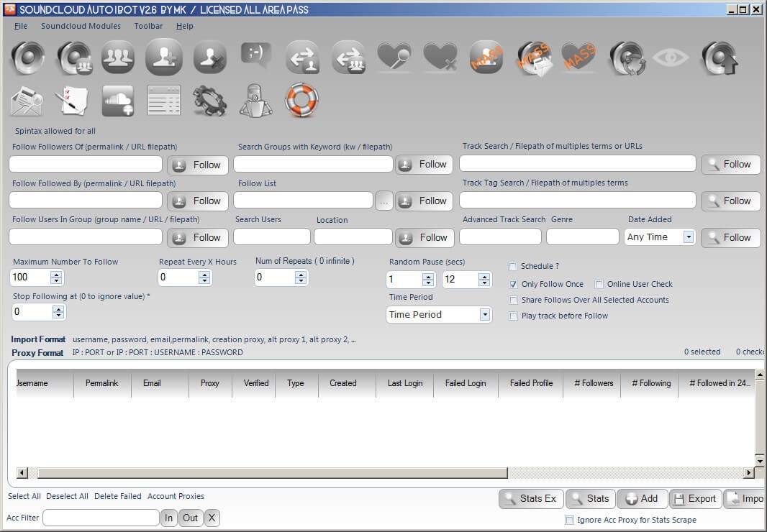Click the robot figure icon

(256, 101)
